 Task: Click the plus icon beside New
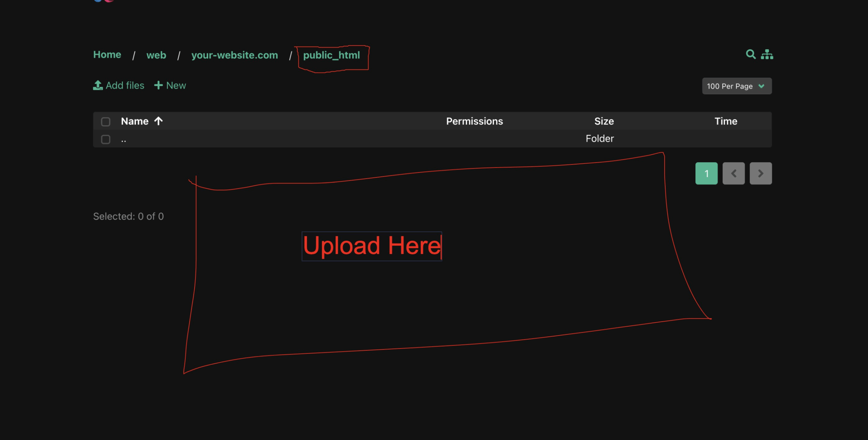pyautogui.click(x=159, y=85)
